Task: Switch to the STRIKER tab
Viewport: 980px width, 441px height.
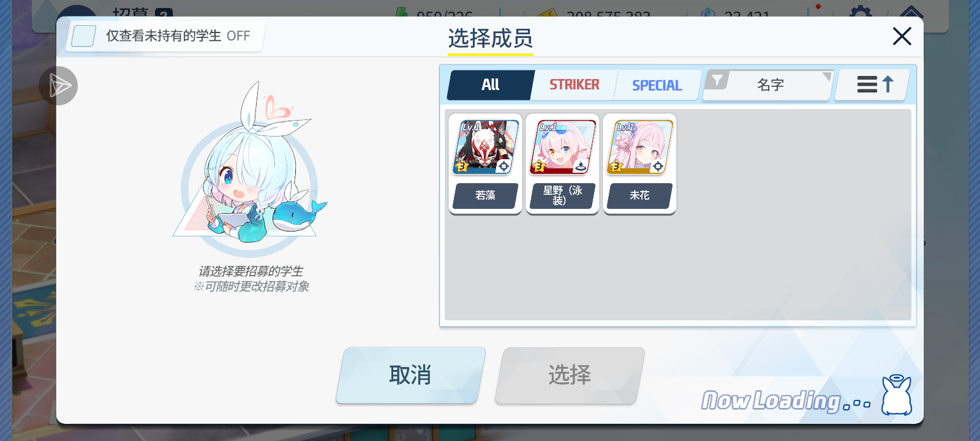Action: click(x=574, y=85)
